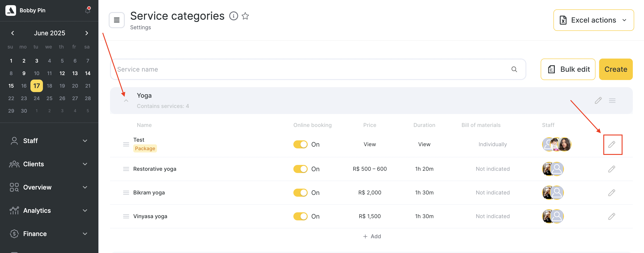Edit the Test package service
This screenshot has height=253, width=644.
click(612, 144)
